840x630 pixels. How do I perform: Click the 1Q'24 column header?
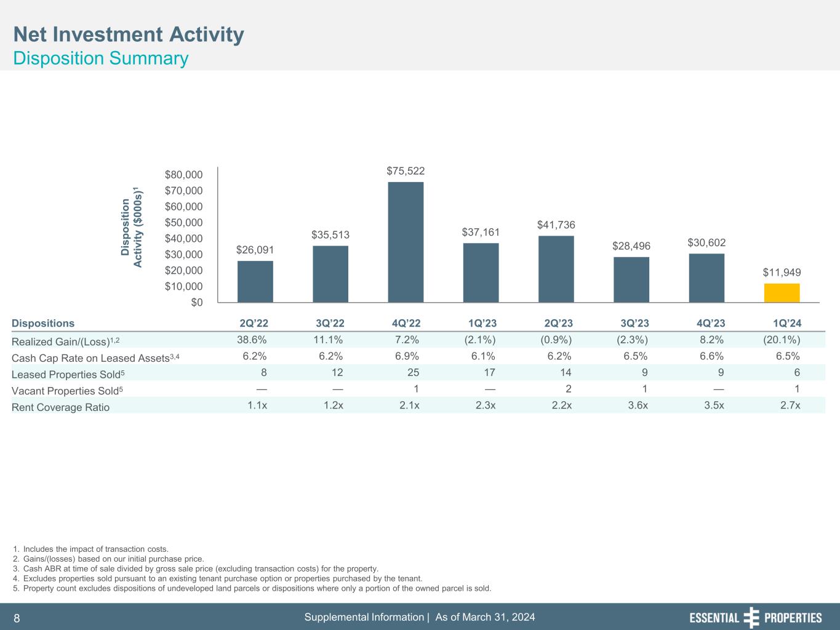(786, 323)
